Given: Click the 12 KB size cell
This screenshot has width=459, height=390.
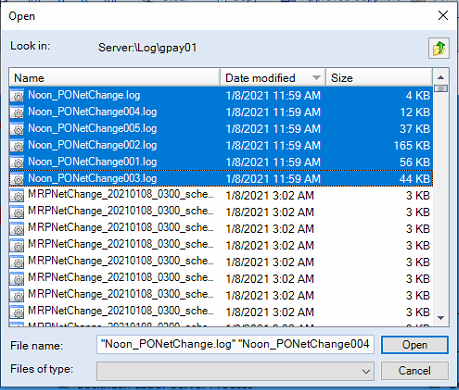Looking at the screenshot, I should coord(415,112).
